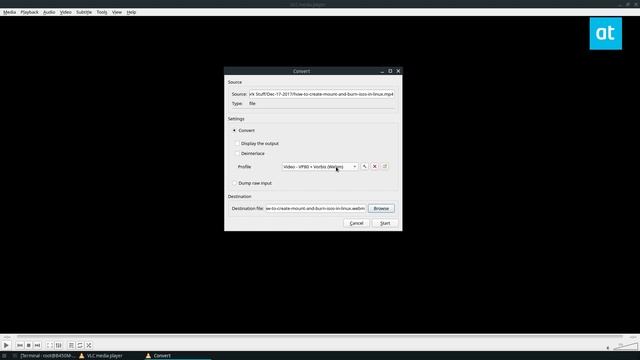Viewport: 640px width, 360px height.
Task: Open the Media menu
Action: tap(9, 12)
